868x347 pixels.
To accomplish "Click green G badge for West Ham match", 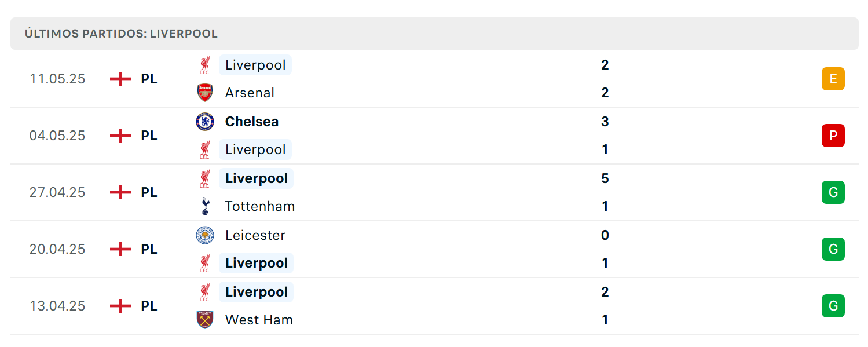I will click(833, 306).
